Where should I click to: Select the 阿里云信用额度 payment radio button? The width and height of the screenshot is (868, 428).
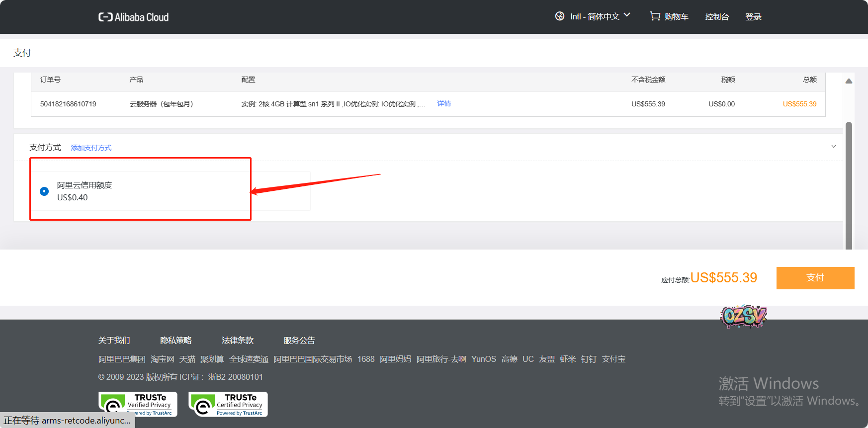tap(44, 191)
